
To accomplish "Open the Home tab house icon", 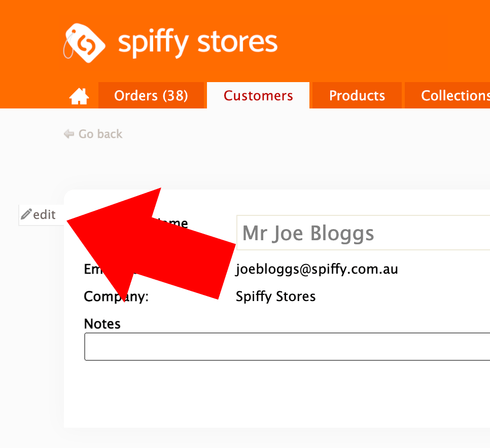I will coord(79,96).
